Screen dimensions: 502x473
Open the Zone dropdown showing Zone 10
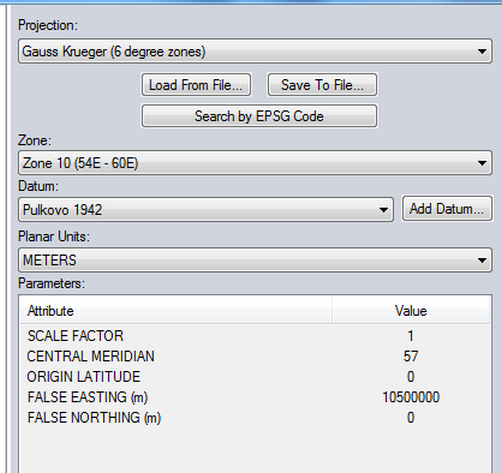tap(255, 163)
